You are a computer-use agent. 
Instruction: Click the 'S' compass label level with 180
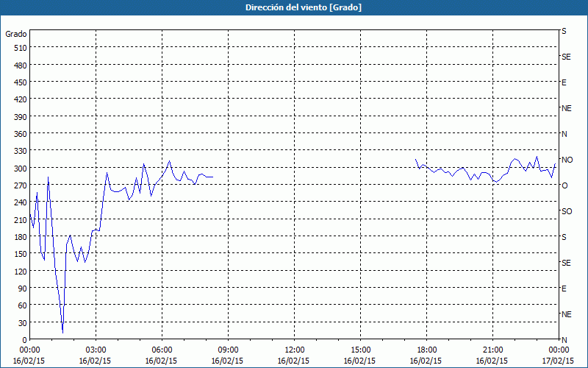pos(564,237)
